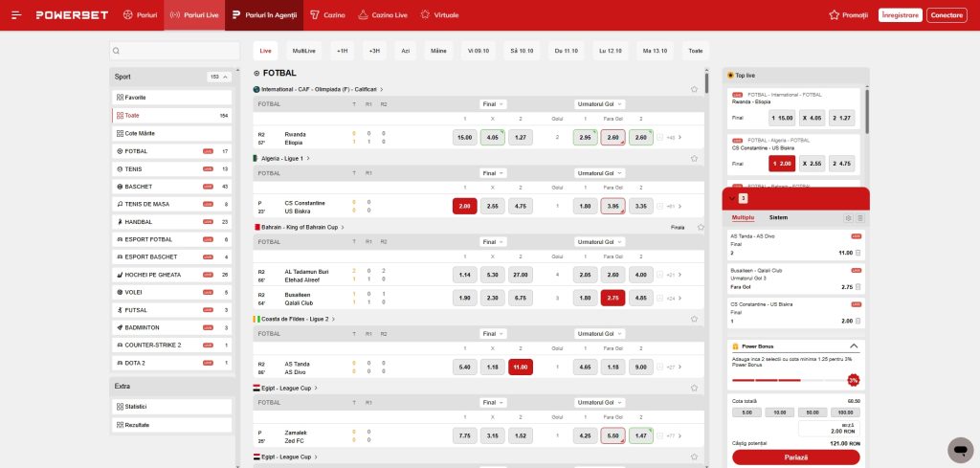This screenshot has height=468, width=980.
Task: Open Statistici under Extra
Action: 172,407
